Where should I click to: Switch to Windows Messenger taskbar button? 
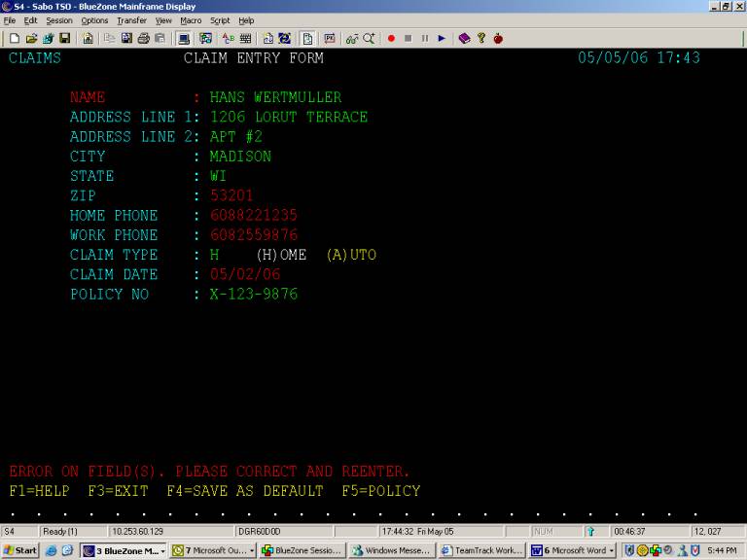click(392, 550)
